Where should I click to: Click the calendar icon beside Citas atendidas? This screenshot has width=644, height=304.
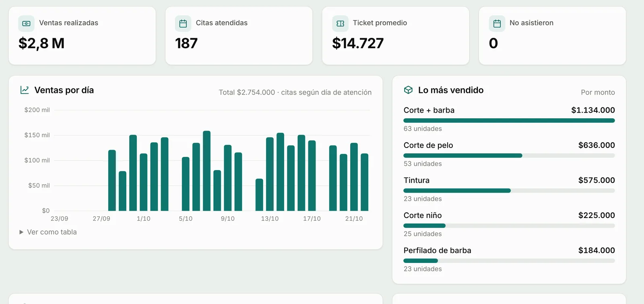[x=183, y=24]
